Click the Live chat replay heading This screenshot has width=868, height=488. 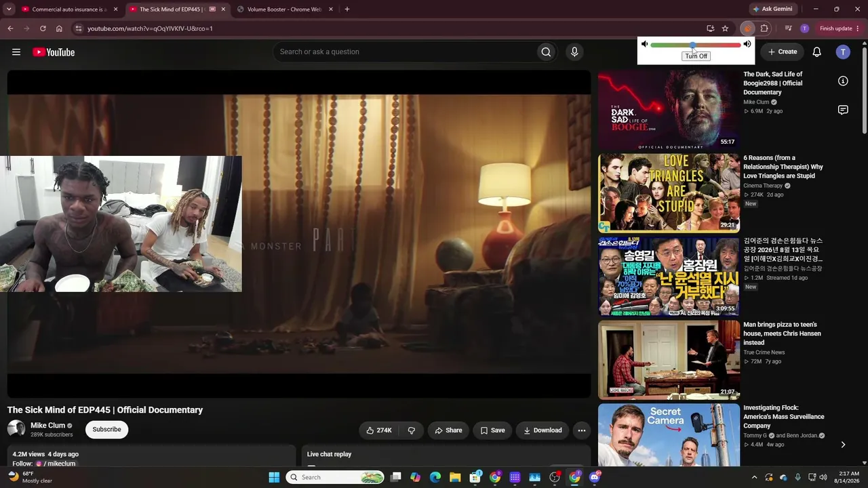329,454
